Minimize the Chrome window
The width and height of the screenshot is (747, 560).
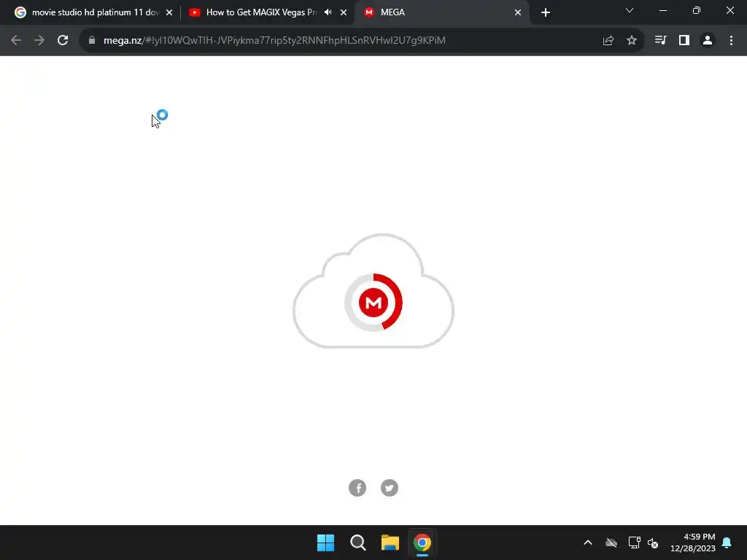coord(662,10)
